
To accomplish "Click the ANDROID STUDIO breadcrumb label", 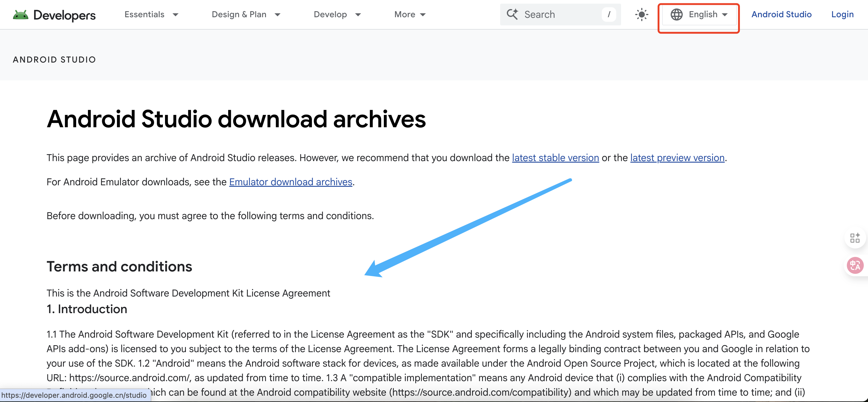I will coord(54,60).
